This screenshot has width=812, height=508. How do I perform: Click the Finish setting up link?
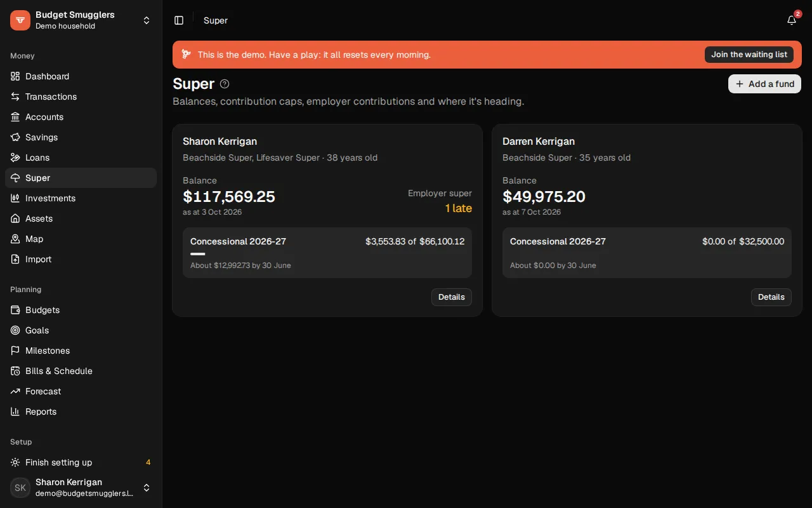(81, 462)
